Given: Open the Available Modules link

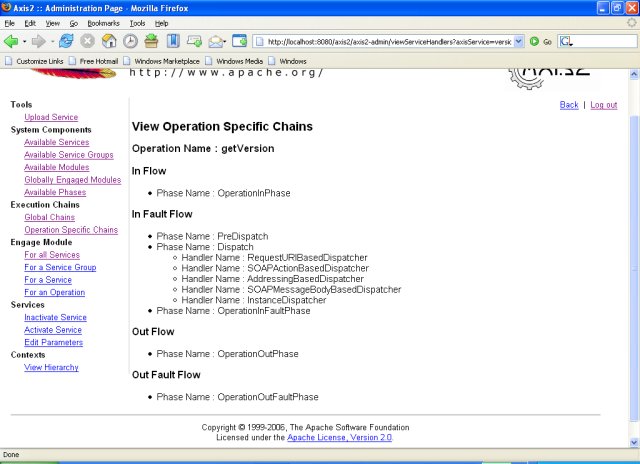Looking at the screenshot, I should (x=57, y=167).
